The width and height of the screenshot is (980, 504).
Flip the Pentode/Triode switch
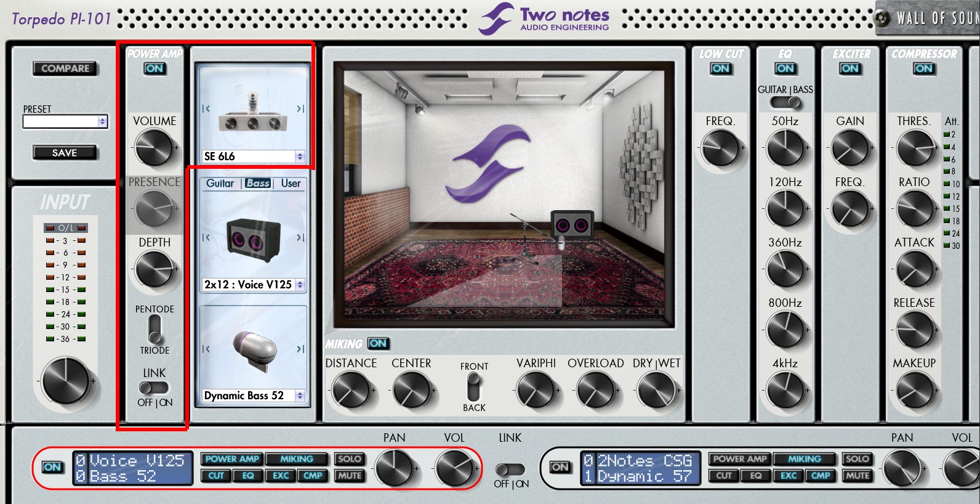pyautogui.click(x=155, y=329)
